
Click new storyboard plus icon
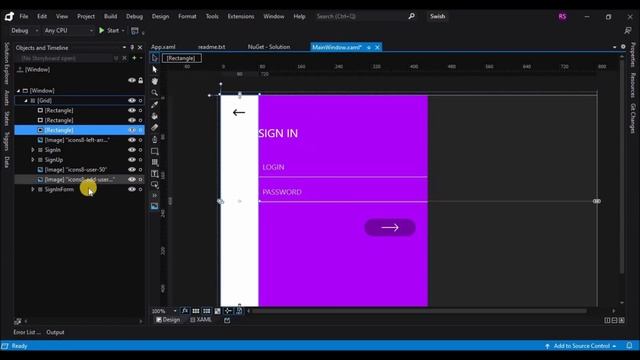click(x=134, y=58)
